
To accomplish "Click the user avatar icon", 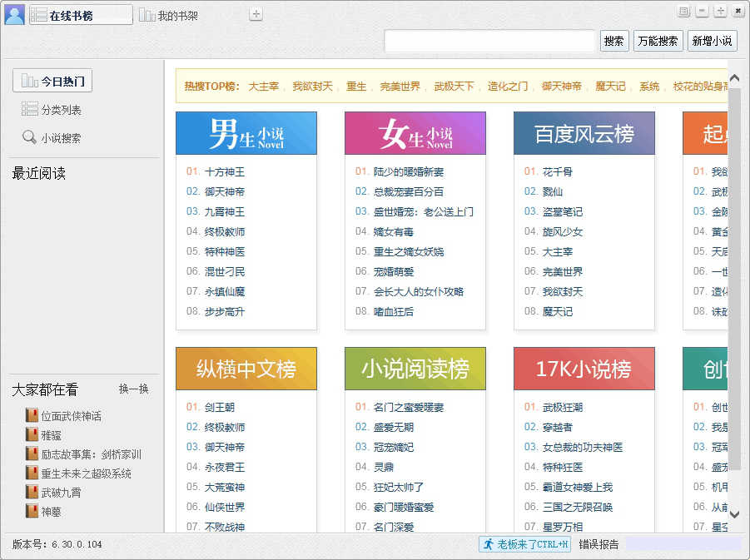I will point(14,14).
